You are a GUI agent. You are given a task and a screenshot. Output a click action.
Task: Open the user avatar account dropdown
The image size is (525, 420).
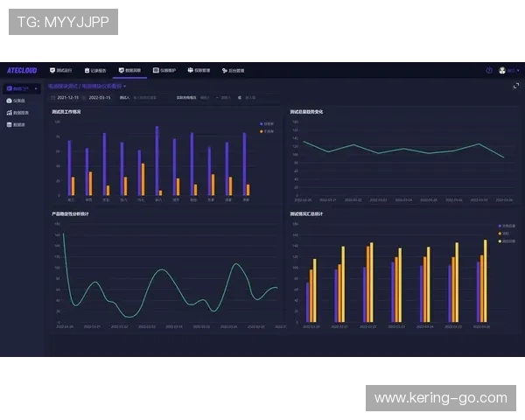pos(507,70)
